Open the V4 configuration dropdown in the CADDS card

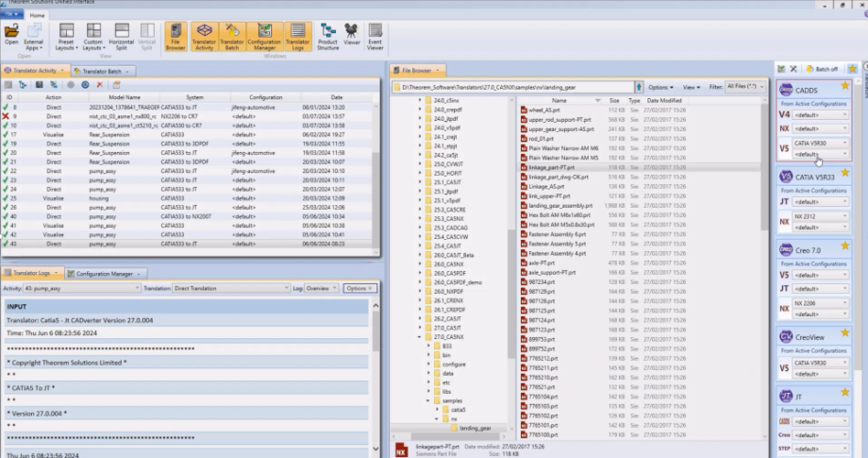[x=821, y=114]
